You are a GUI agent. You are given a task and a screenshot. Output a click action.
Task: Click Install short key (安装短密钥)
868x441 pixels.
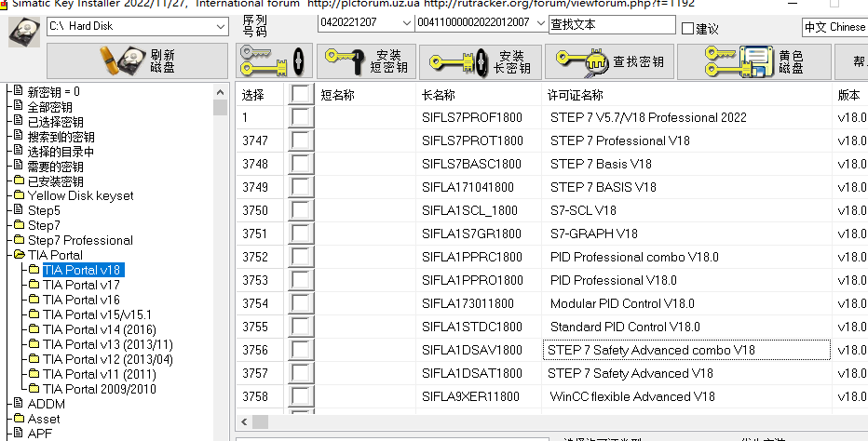pyautogui.click(x=366, y=60)
